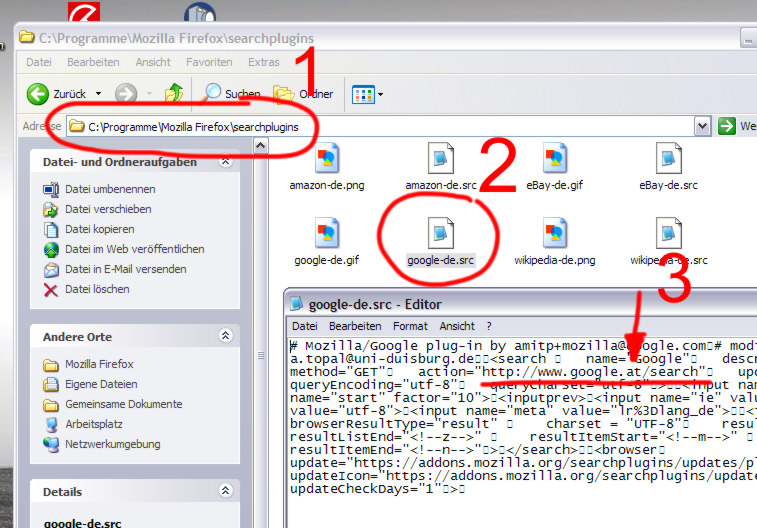Open Mozilla Firefox folder link
The image size is (757, 528).
99,364
